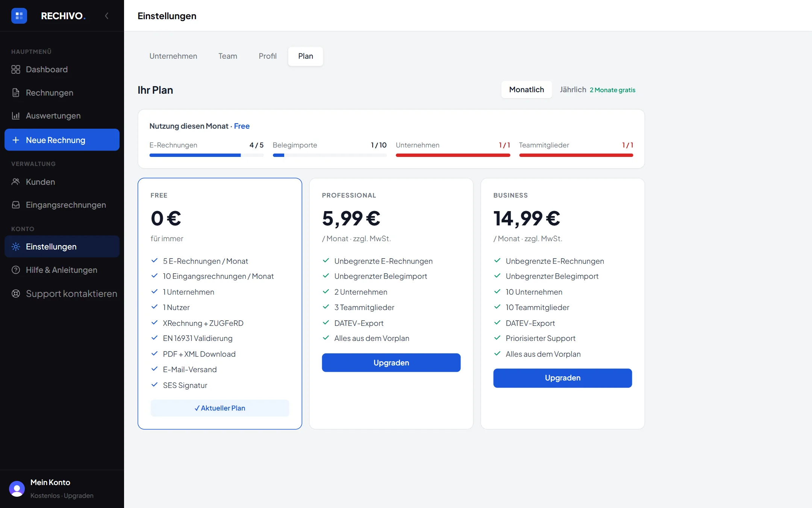The width and height of the screenshot is (812, 508).
Task: Select the Plan tab
Action: 306,56
